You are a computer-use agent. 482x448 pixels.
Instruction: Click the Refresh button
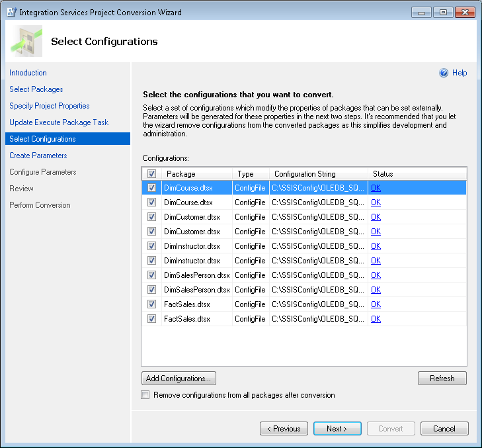point(442,379)
